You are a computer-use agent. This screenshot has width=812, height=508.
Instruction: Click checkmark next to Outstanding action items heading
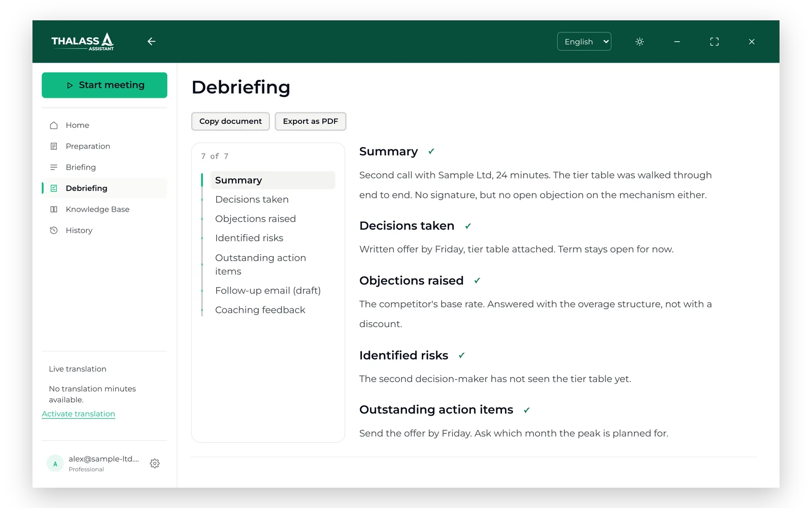click(527, 410)
